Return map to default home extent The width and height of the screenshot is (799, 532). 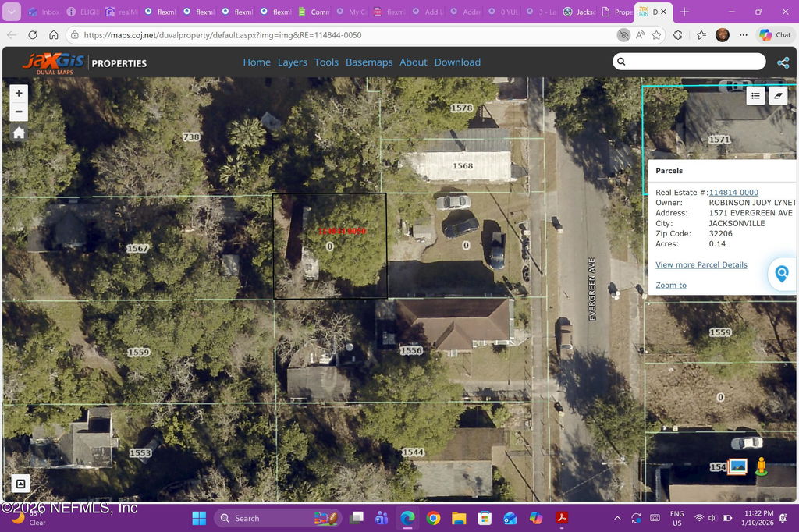click(x=19, y=133)
